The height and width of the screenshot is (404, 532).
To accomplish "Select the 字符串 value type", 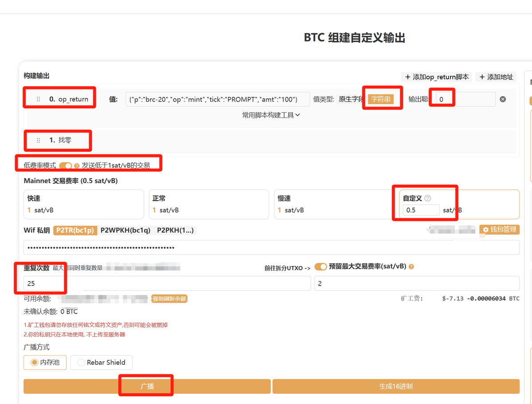I will pyautogui.click(x=381, y=99).
